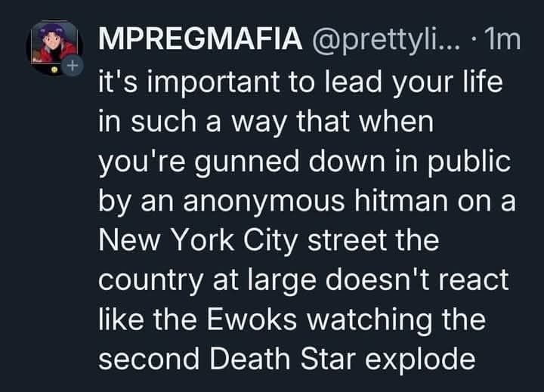Click the word "Ewoks" in the tweet
The height and width of the screenshot is (392, 544).
[x=252, y=319]
